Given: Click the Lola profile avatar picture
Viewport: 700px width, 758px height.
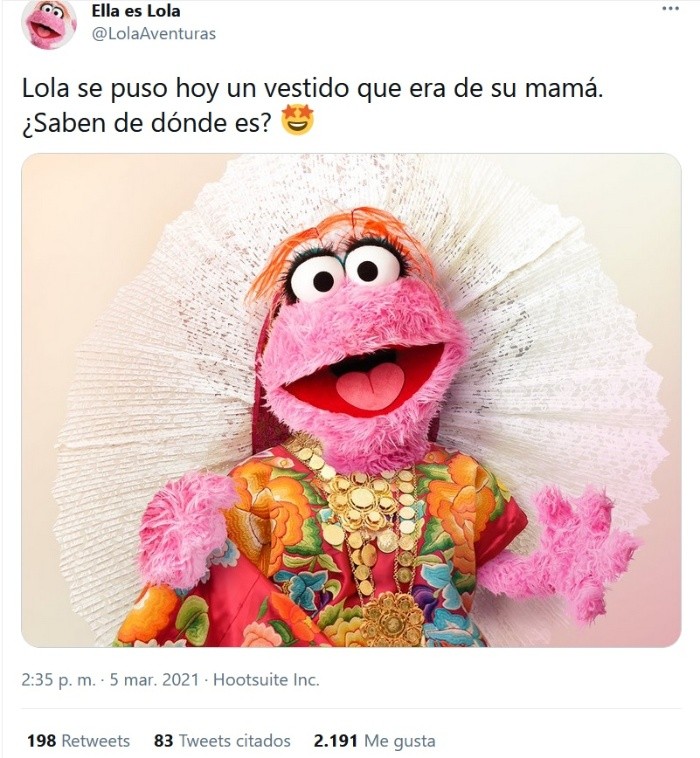Looking at the screenshot, I should point(49,22).
